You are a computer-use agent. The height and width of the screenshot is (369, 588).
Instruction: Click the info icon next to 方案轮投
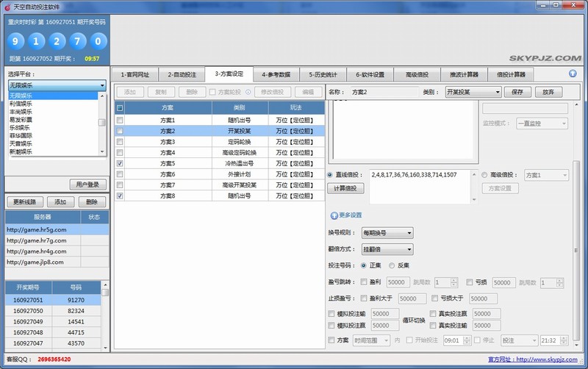248,93
